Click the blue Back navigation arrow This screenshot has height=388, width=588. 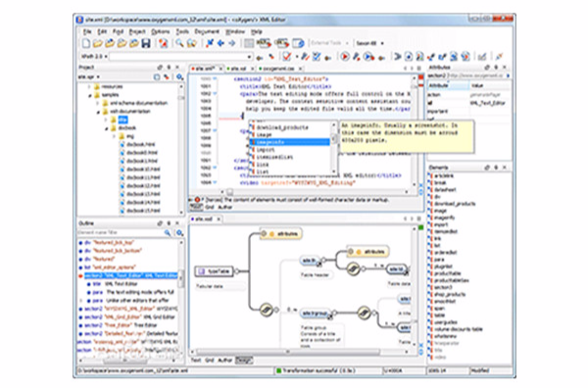(220, 43)
